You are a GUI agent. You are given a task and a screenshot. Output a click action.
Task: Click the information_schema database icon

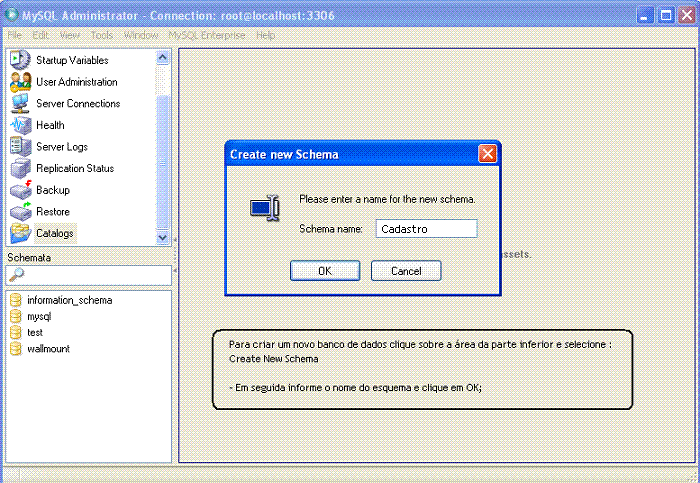click(16, 300)
